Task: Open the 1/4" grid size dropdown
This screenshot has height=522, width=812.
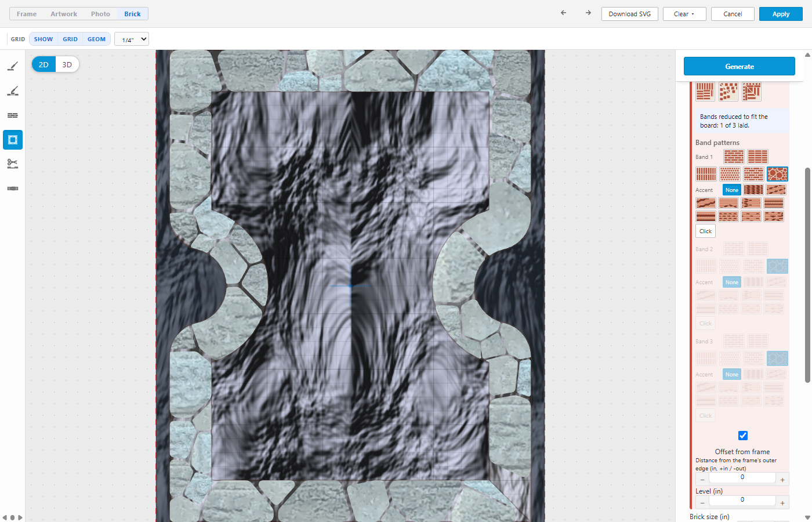Action: pyautogui.click(x=132, y=39)
